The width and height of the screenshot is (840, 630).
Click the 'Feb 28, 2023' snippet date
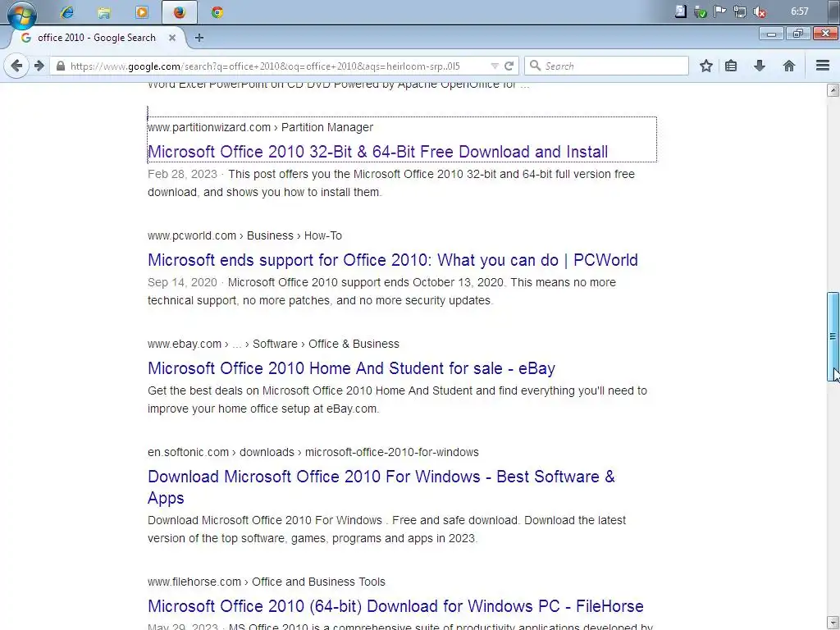(182, 174)
